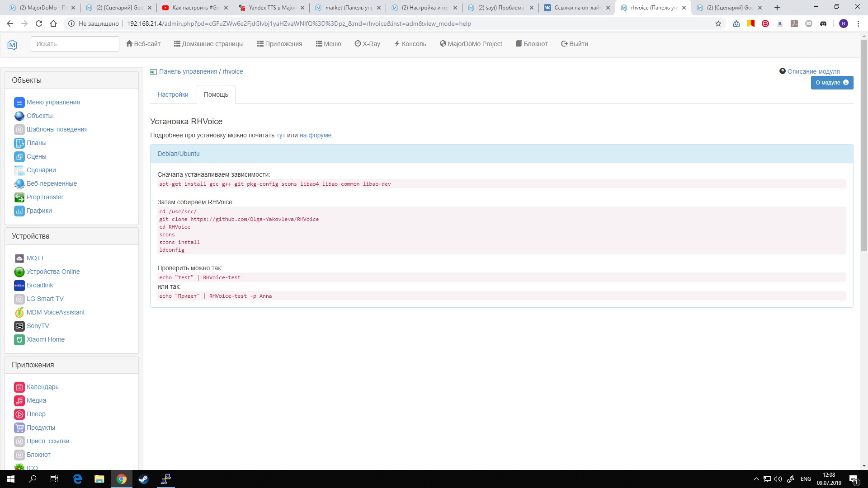Click the Broadlink module icon
The height and width of the screenshot is (488, 868).
[x=19, y=286]
